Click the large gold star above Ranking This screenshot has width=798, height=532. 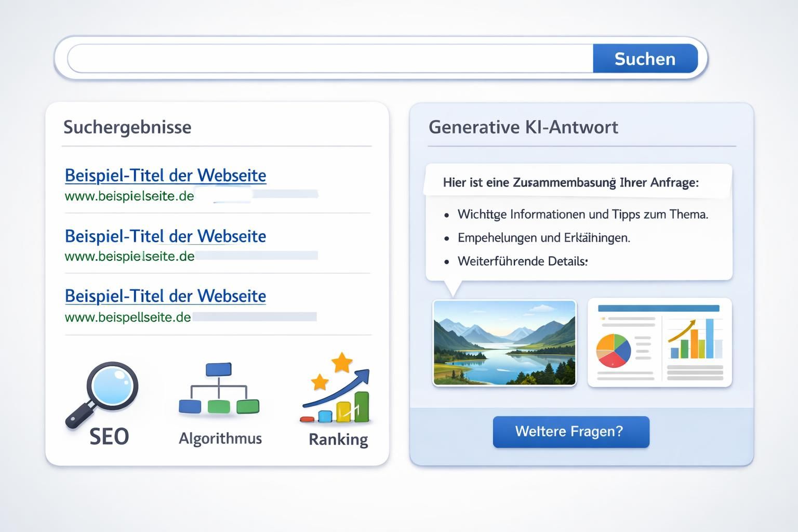pos(342,363)
